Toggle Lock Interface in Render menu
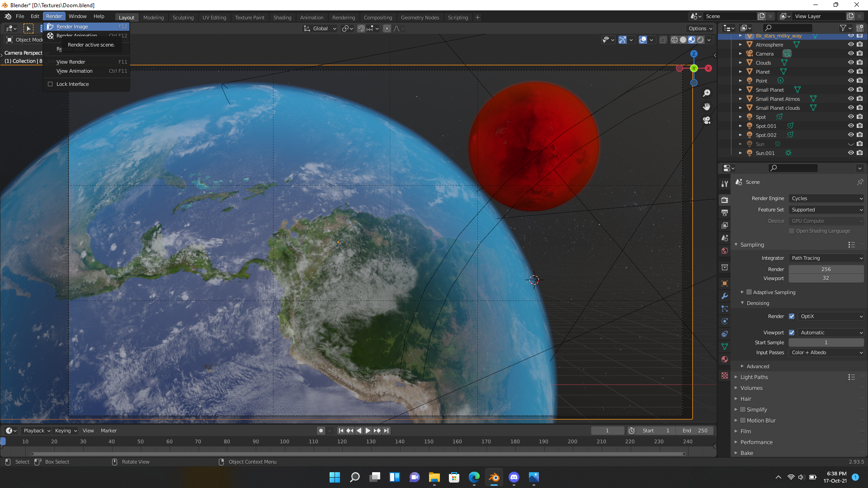The image size is (868, 488). [x=72, y=84]
